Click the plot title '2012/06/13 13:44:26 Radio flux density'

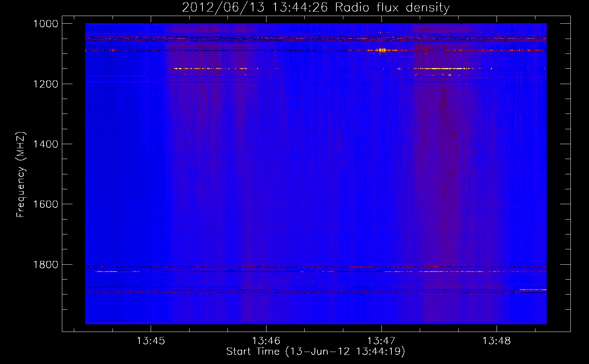coord(316,7)
